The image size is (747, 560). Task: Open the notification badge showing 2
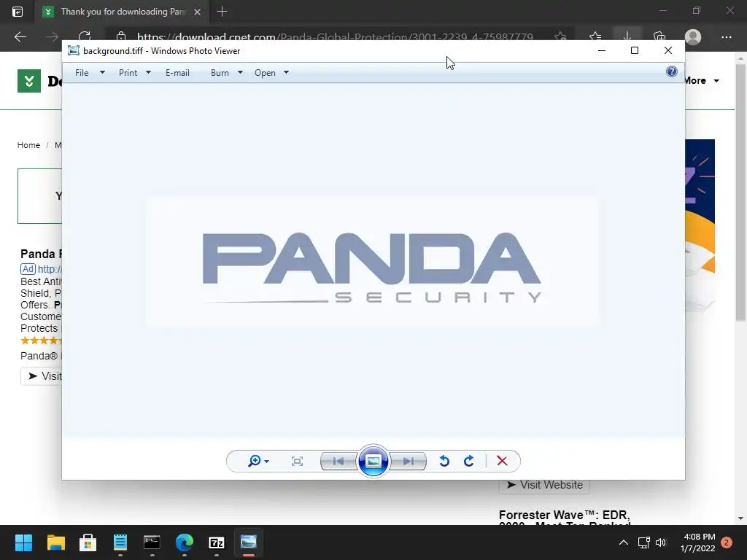727,542
